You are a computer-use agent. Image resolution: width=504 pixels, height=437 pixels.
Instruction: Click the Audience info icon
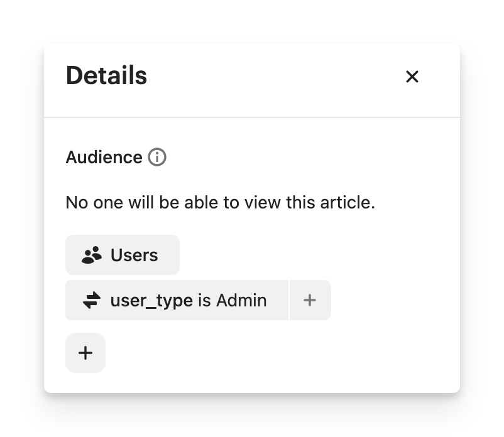point(157,157)
